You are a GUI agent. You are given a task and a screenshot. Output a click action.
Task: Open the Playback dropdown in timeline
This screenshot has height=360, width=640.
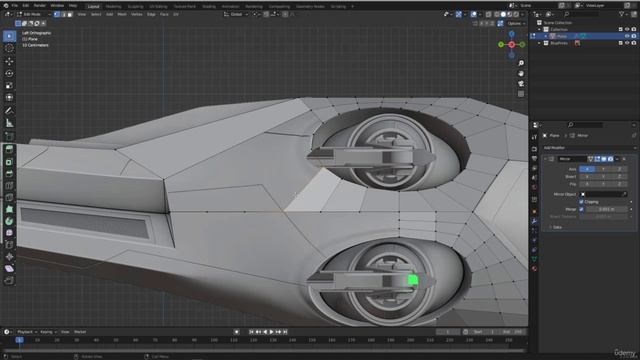(27, 332)
